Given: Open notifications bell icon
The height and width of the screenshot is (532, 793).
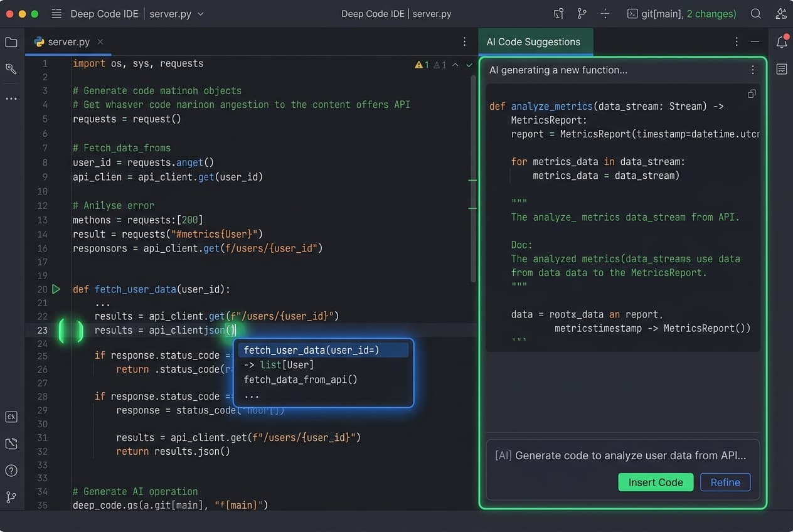Looking at the screenshot, I should coord(782,42).
